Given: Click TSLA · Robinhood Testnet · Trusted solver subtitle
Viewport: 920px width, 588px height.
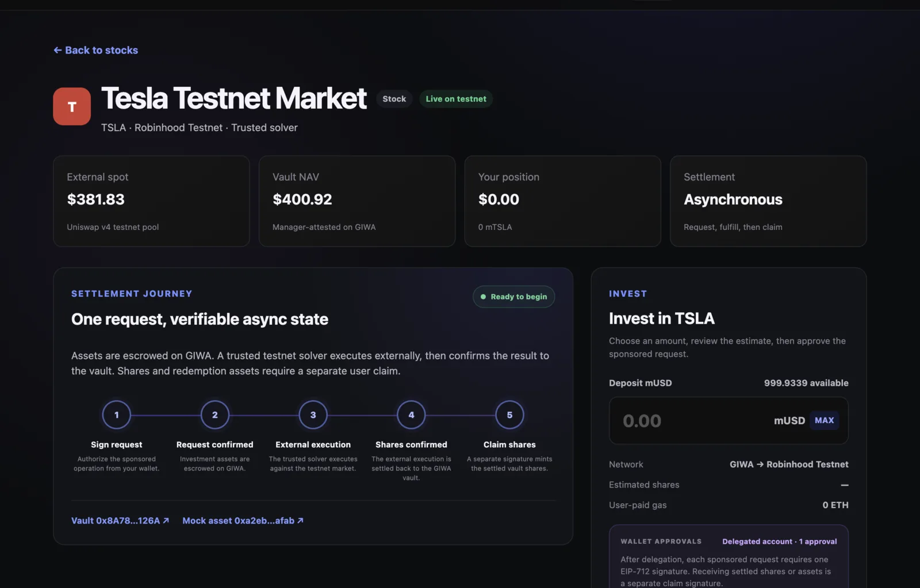Looking at the screenshot, I should (x=200, y=128).
